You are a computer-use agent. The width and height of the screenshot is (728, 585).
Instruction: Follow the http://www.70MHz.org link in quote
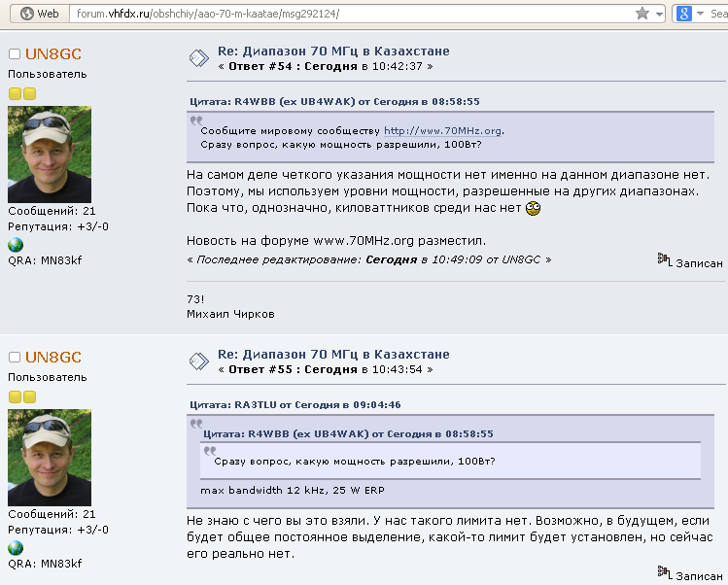(x=443, y=131)
